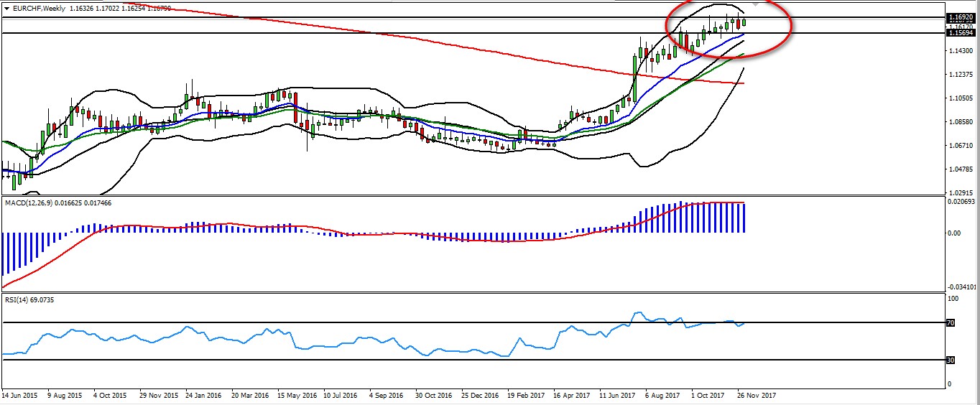The image size is (980, 405).
Task: Click the latest green candlestick on chart
Action: pos(744,22)
